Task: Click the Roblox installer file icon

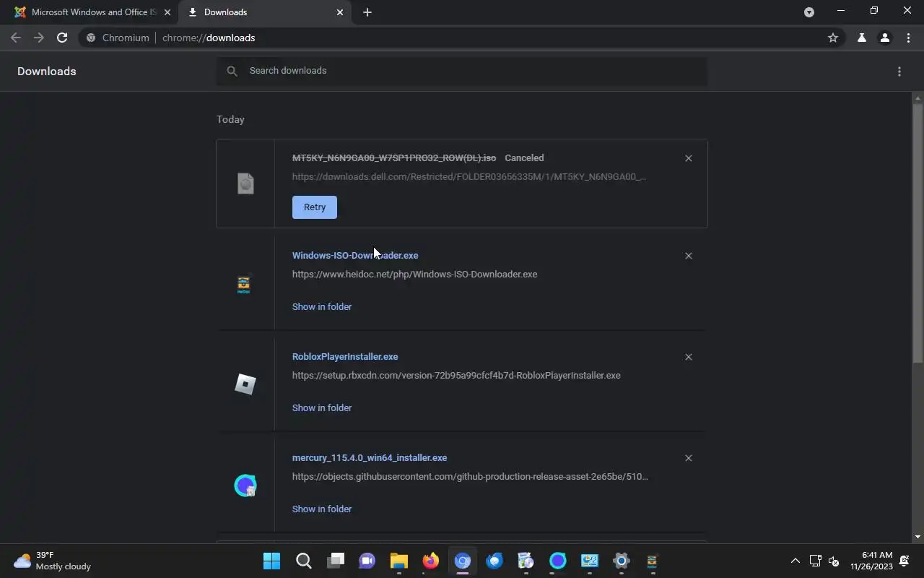Action: [245, 384]
